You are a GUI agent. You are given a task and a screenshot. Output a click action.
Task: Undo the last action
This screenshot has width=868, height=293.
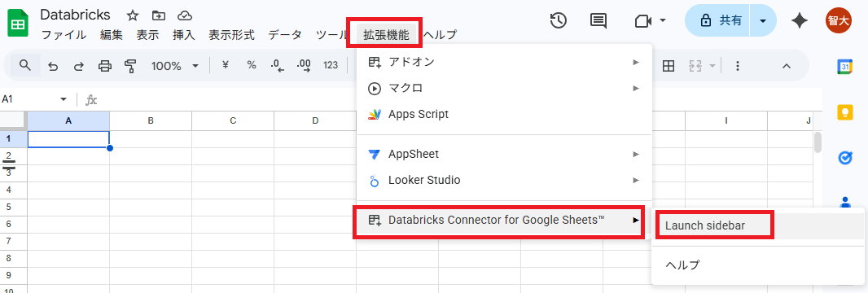(x=53, y=66)
